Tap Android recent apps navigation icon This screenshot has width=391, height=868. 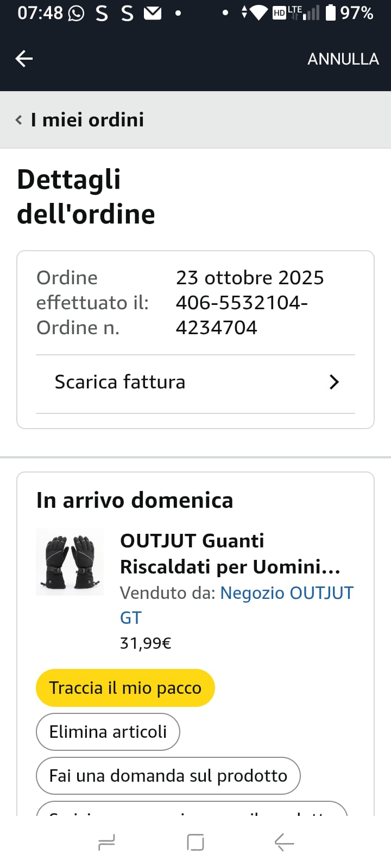(x=106, y=843)
